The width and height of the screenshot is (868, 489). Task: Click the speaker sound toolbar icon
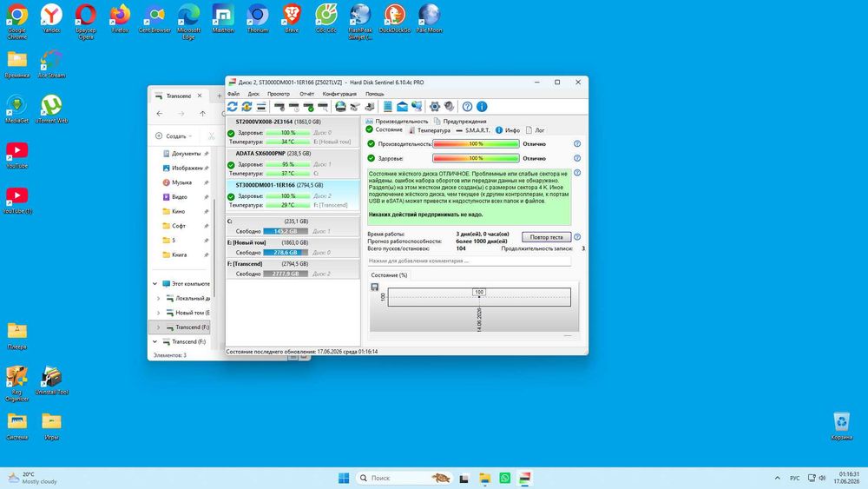tap(449, 106)
